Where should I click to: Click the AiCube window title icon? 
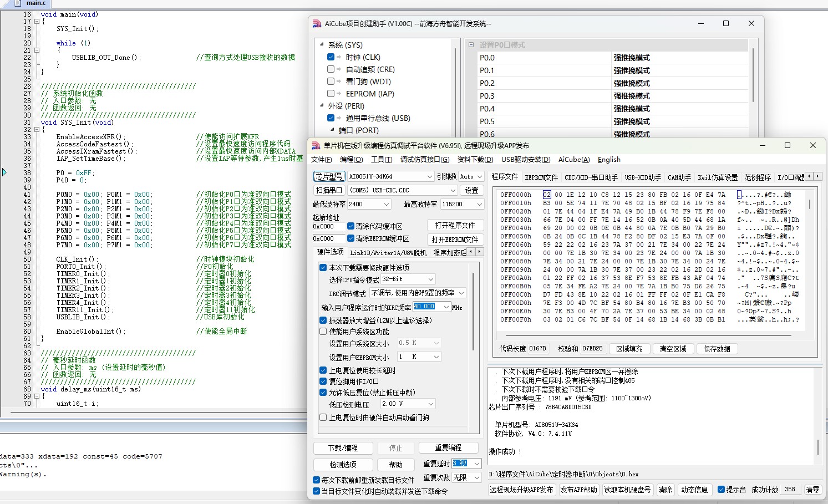pos(317,23)
